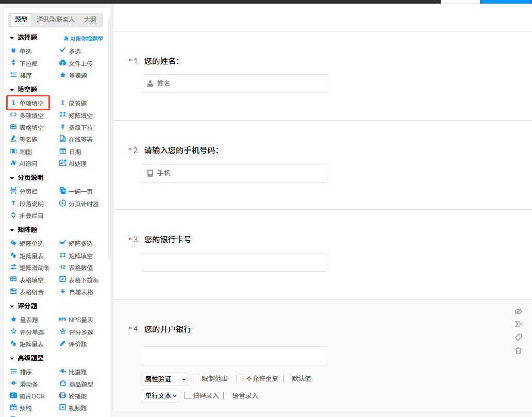
Task: Insert 单项填空 single blank question
Action: (x=28, y=103)
